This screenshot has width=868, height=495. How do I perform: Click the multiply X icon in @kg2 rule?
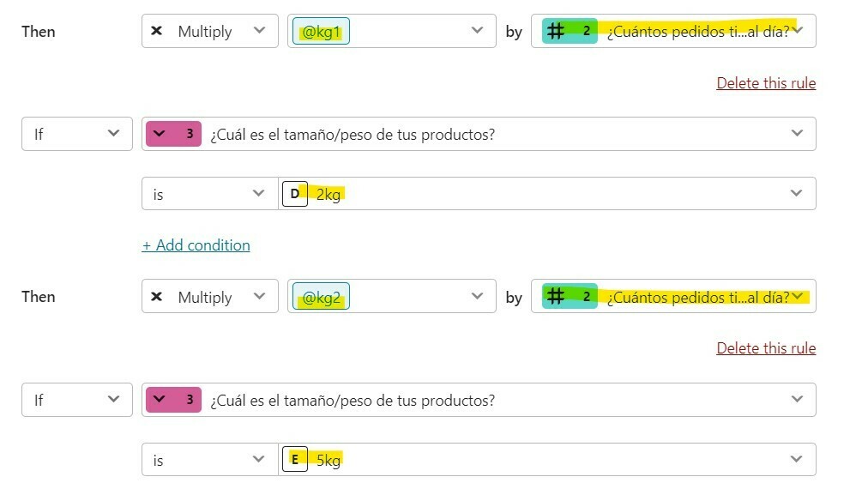[157, 296]
